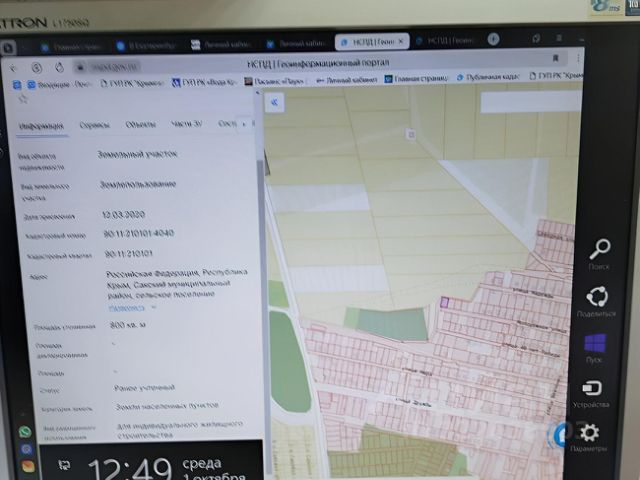This screenshot has height=480, width=640.
Task: Select the Информация panel tab
Action: click(41, 126)
